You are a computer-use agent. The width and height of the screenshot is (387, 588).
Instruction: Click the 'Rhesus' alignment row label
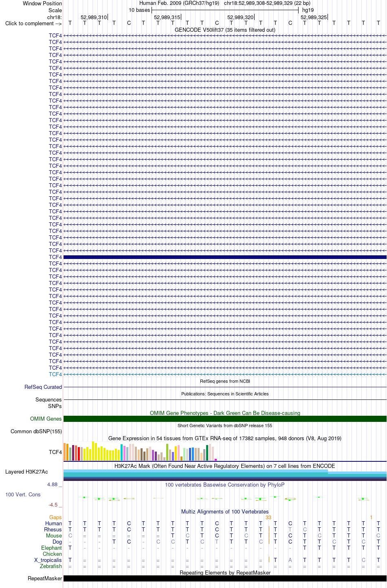click(53, 529)
